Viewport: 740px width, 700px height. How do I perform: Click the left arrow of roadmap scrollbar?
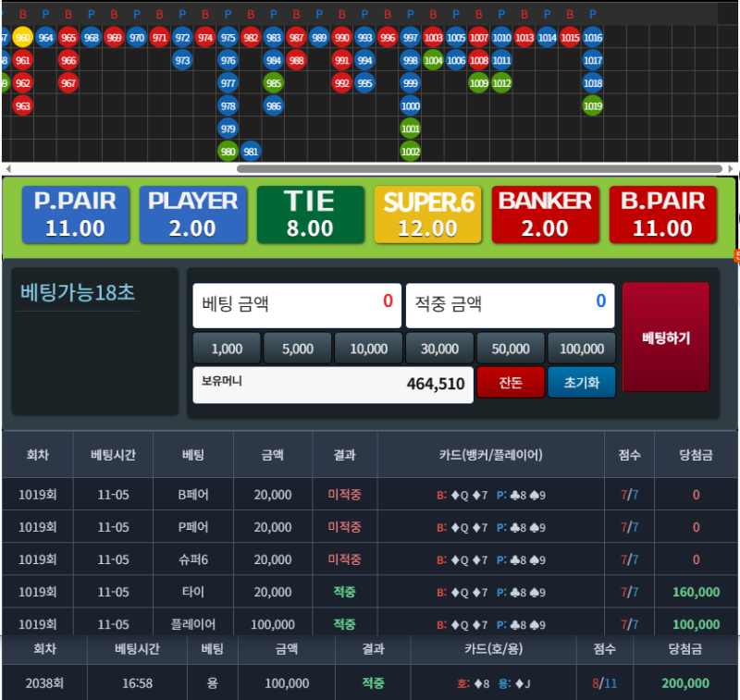tap(7, 169)
